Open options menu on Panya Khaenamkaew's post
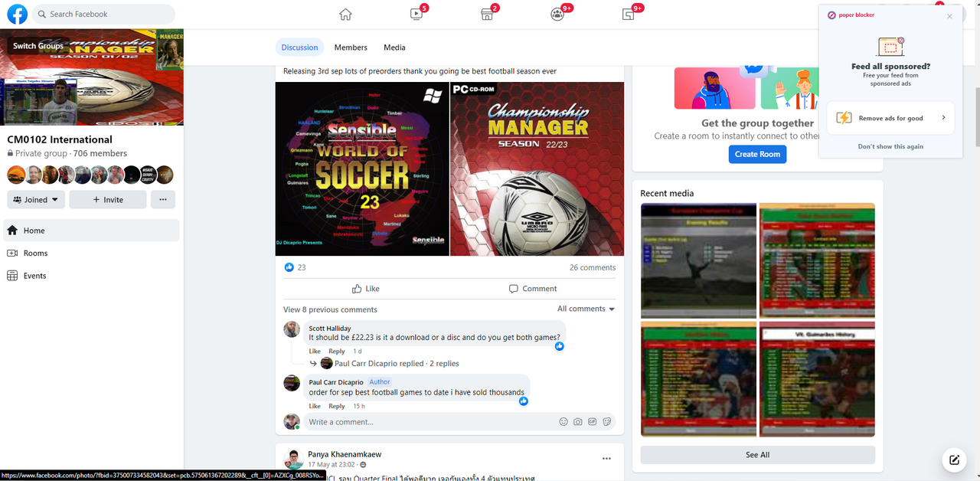This screenshot has width=980, height=481. point(606,459)
